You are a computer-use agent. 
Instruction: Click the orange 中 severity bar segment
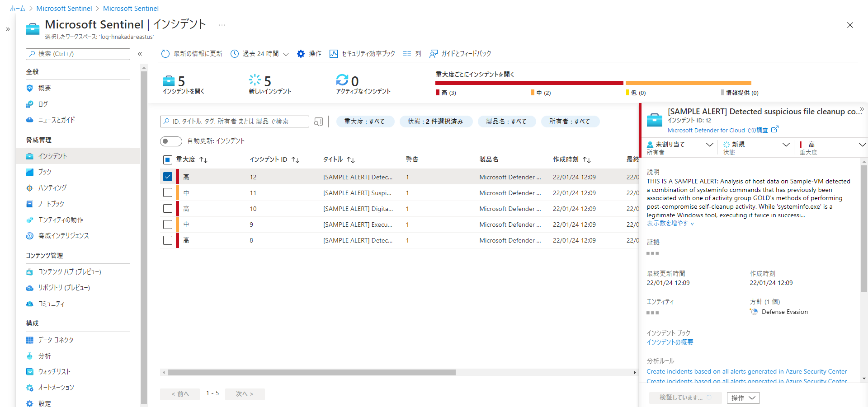click(x=689, y=83)
